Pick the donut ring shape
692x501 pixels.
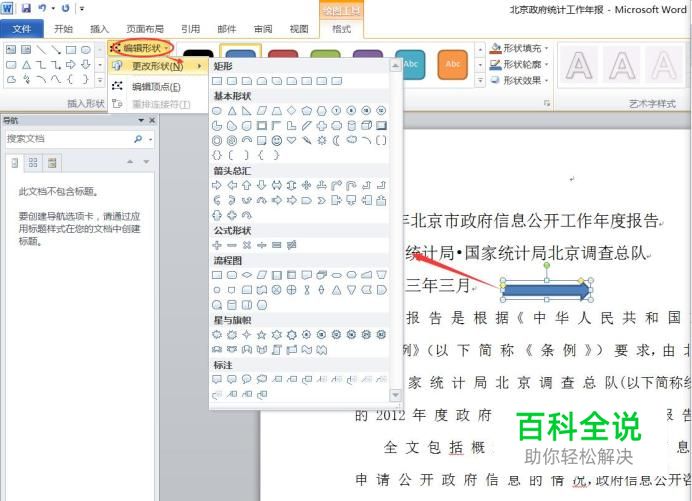[217, 140]
